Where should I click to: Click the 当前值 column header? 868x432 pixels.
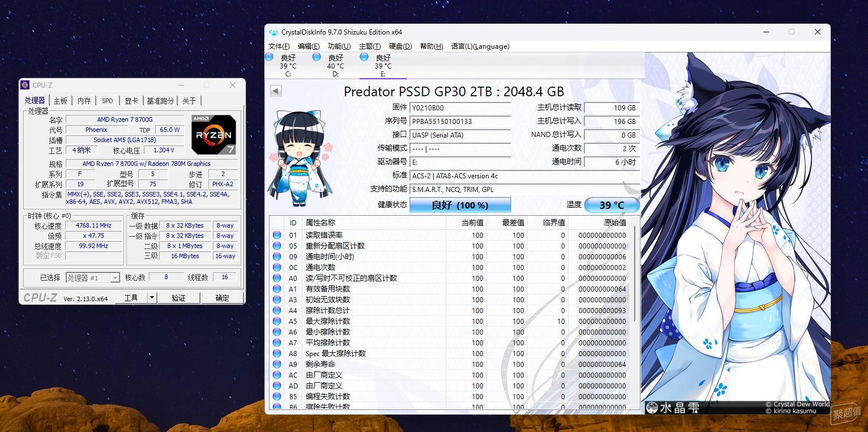(472, 223)
